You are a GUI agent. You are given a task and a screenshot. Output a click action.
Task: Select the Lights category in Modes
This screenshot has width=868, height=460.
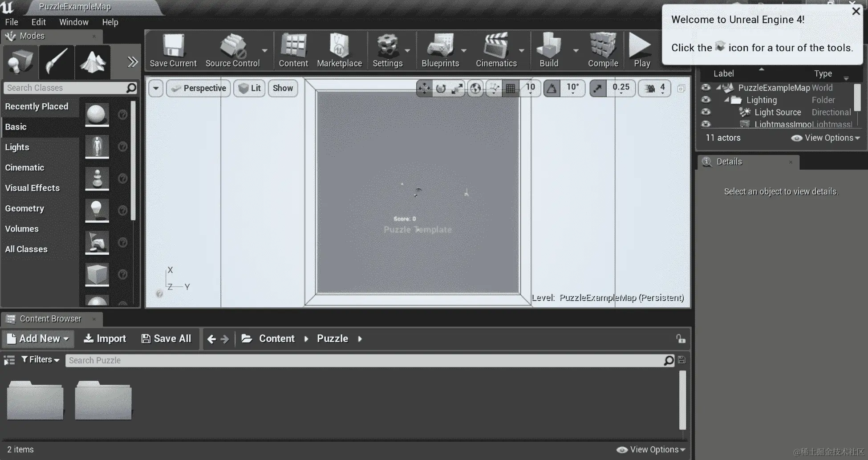pos(17,147)
